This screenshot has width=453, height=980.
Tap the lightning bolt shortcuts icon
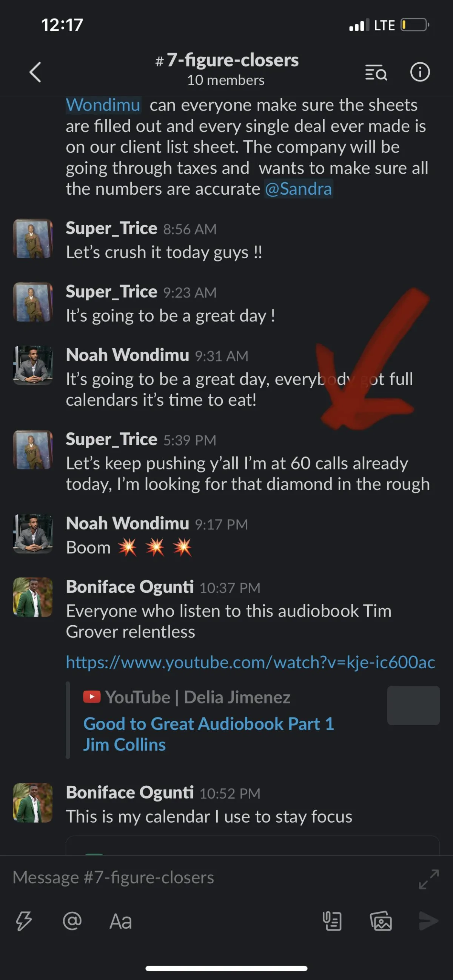coord(24,921)
